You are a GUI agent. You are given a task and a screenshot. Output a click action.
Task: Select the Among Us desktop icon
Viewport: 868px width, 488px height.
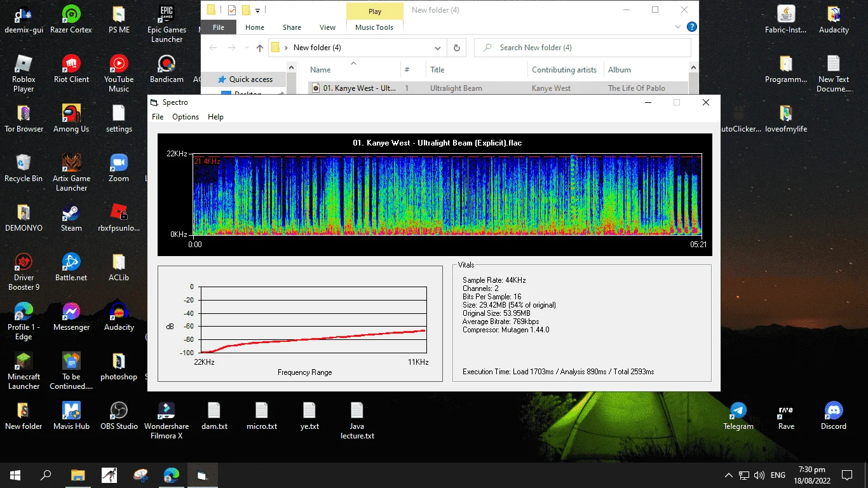71,118
